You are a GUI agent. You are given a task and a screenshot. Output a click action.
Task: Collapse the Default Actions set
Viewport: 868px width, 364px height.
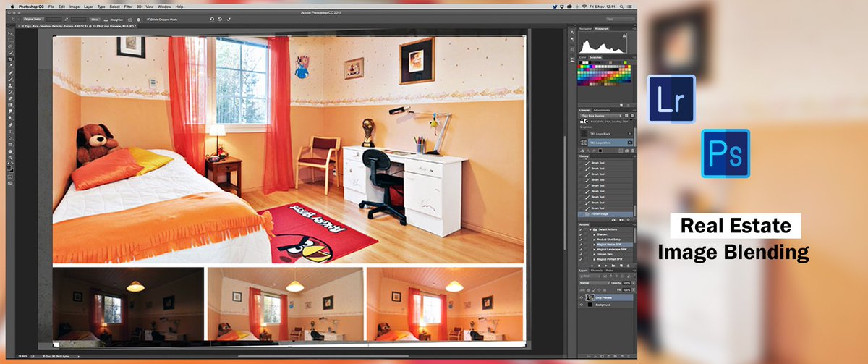click(x=590, y=229)
